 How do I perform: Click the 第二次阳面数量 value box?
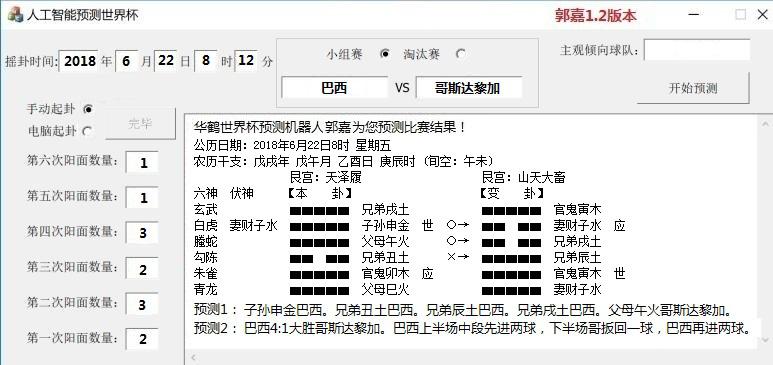pos(142,304)
